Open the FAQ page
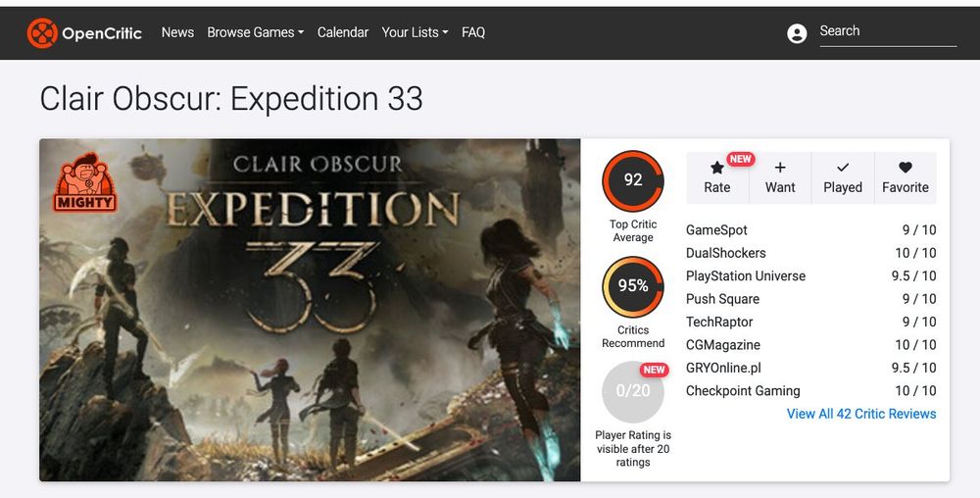Screen dimensions: 980x498 pyautogui.click(x=473, y=32)
